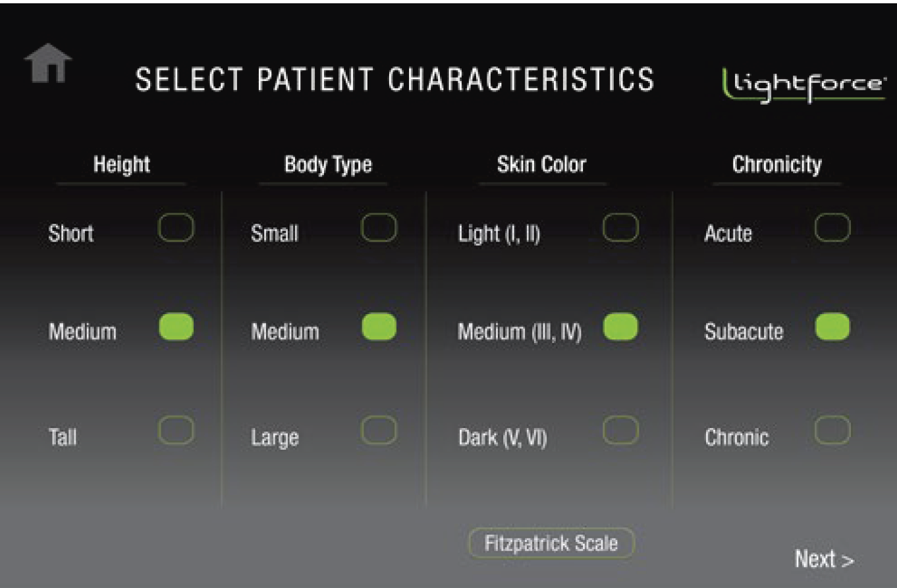Click the Body Type column header
897x588 pixels.
click(x=328, y=165)
